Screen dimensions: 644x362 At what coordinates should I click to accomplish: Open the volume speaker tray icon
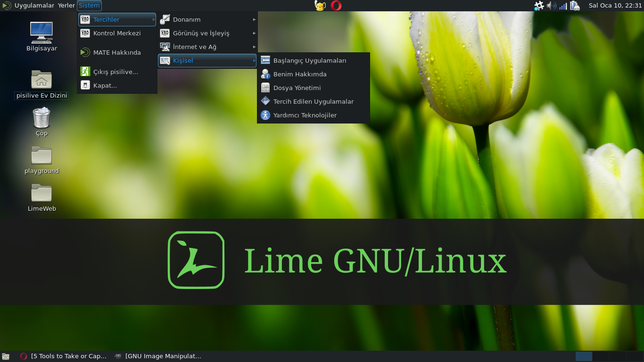(x=551, y=6)
